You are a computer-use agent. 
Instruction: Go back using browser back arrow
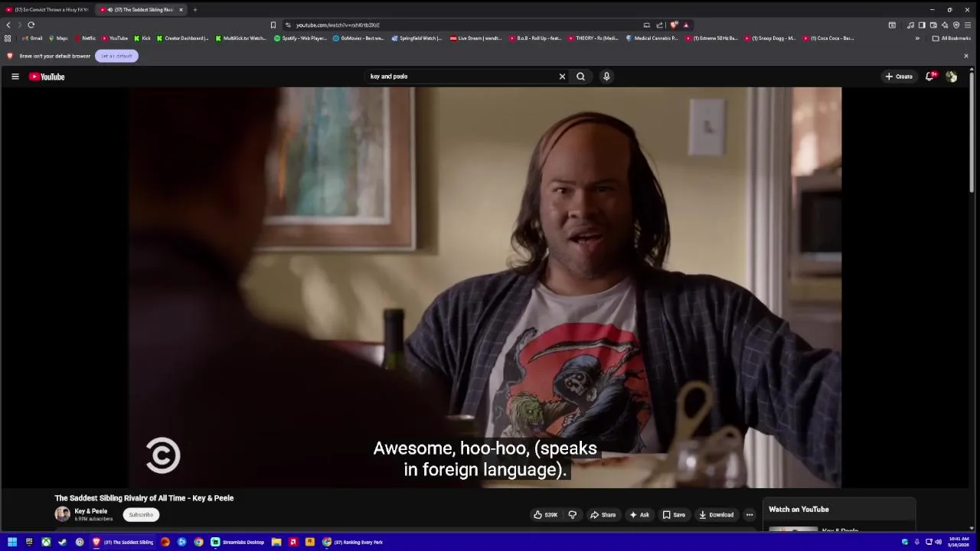click(8, 25)
